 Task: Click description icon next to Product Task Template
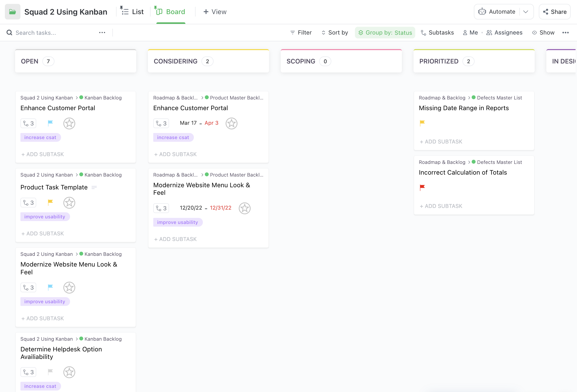94,187
